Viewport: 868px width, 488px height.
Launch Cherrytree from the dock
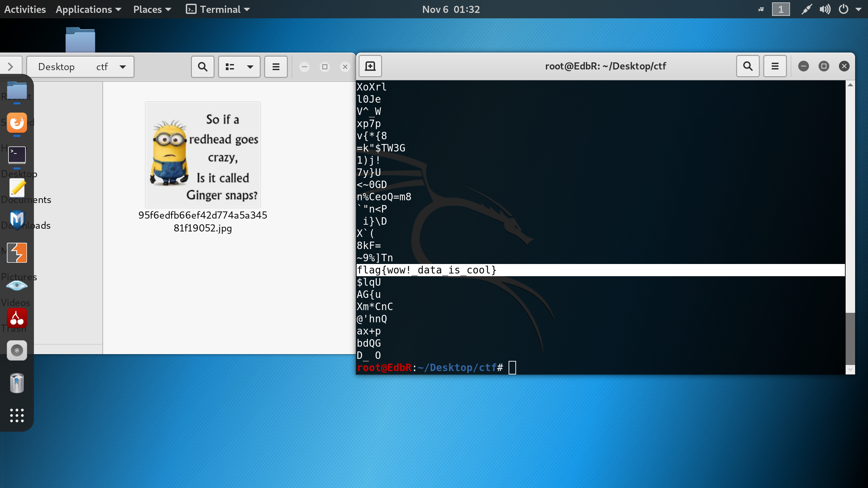(x=17, y=318)
